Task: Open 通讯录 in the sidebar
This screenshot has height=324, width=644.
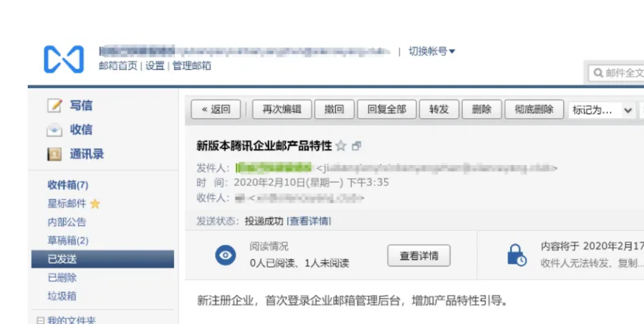Action: 86,154
